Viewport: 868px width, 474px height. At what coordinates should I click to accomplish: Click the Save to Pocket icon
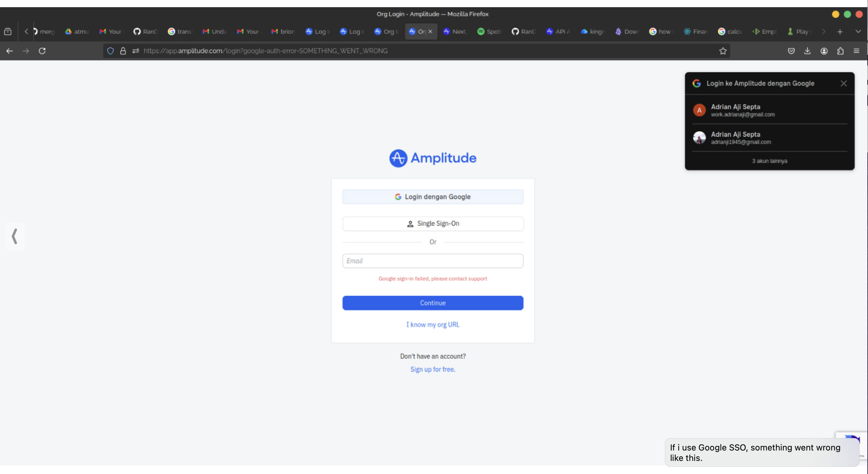pos(791,51)
